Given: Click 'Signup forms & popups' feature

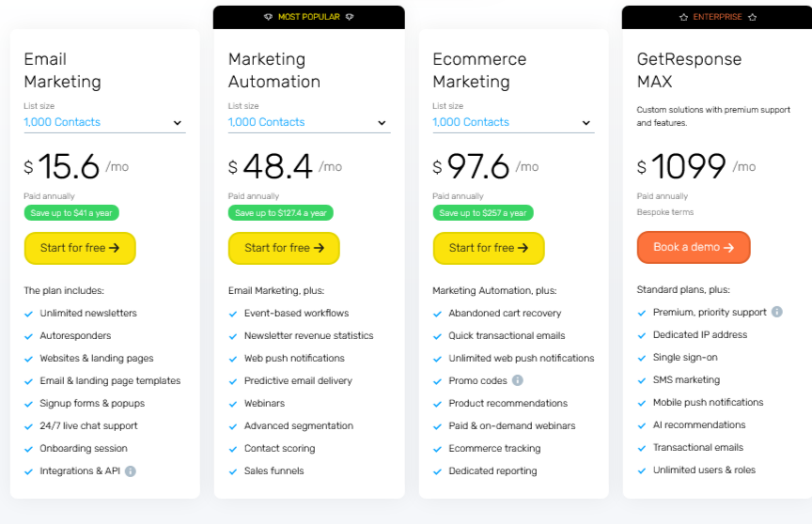Looking at the screenshot, I should (92, 404).
